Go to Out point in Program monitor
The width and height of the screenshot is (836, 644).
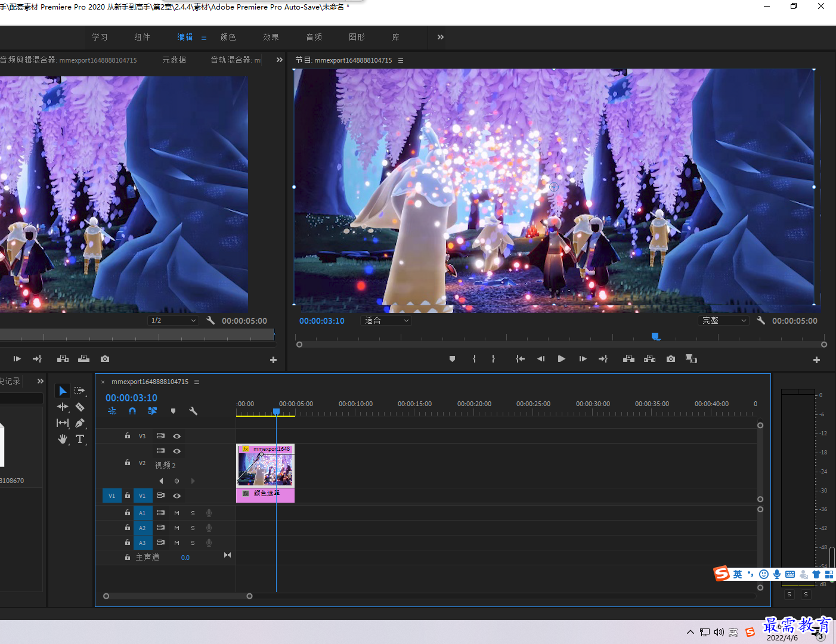pos(603,359)
